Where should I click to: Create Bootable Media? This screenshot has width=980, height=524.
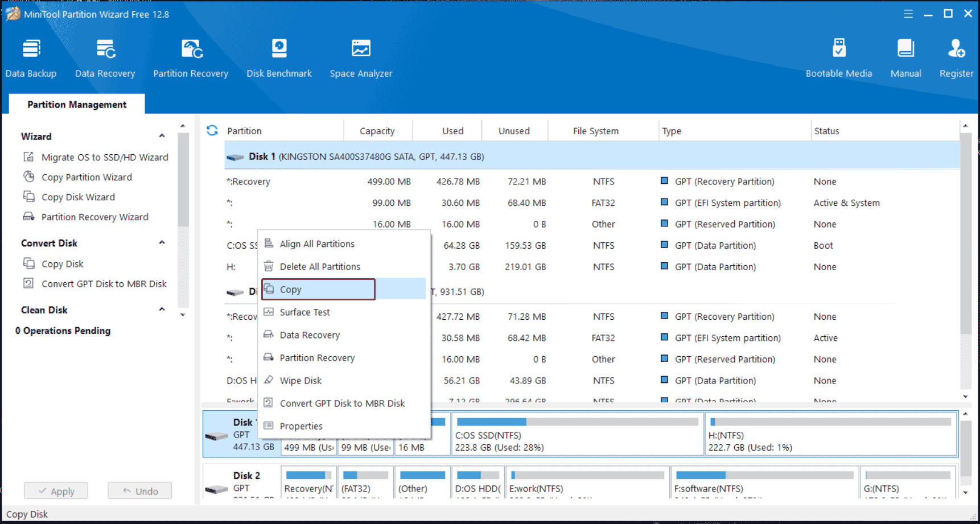pyautogui.click(x=839, y=58)
